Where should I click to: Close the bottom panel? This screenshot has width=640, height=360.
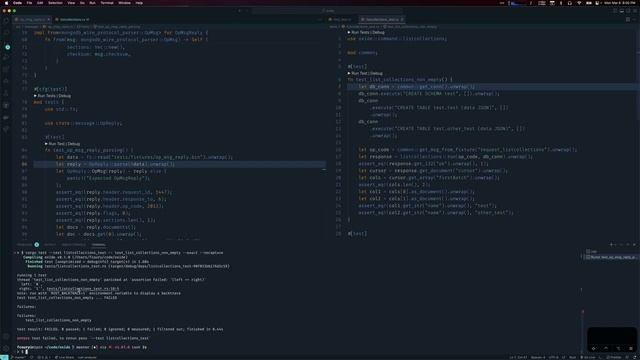634,245
